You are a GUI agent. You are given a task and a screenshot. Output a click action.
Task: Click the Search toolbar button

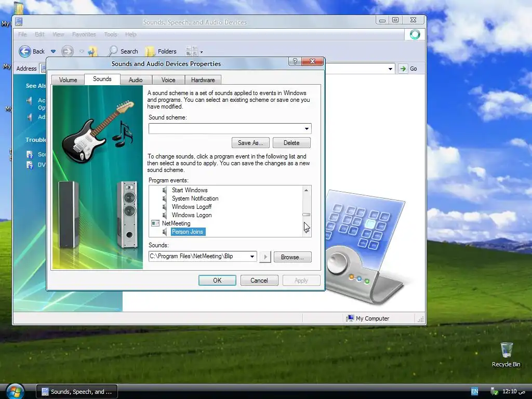pos(123,51)
